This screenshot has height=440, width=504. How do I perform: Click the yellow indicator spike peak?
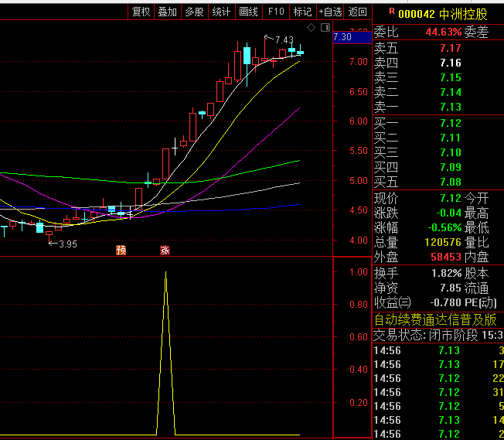(165, 273)
